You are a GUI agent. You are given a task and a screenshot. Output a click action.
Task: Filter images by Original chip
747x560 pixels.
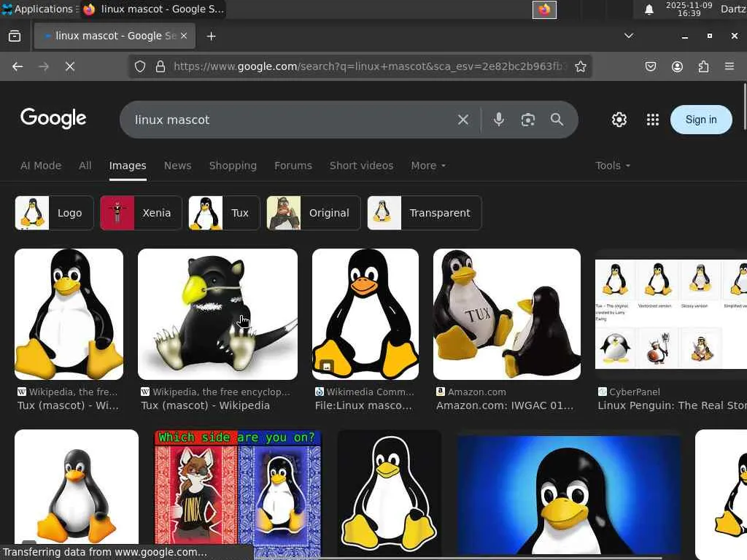[314, 213]
